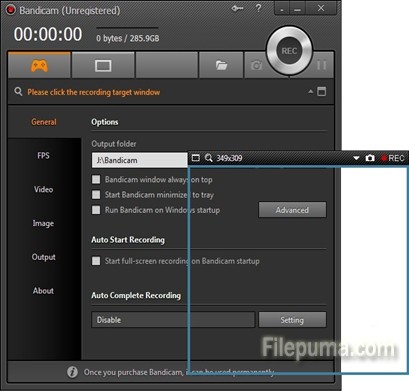This screenshot has height=392, width=409.
Task: Enable Run Bandicam on Windows startup
Action: pyautogui.click(x=96, y=210)
